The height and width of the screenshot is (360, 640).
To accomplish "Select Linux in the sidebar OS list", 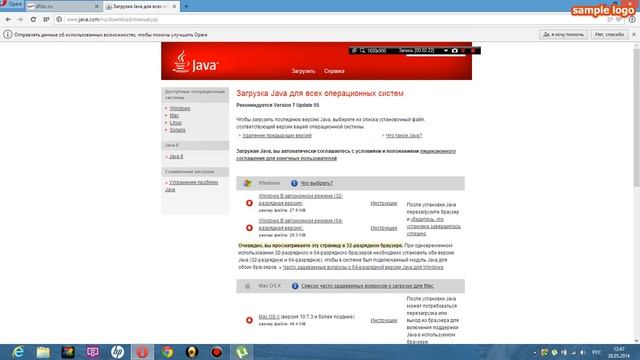I will 176,122.
